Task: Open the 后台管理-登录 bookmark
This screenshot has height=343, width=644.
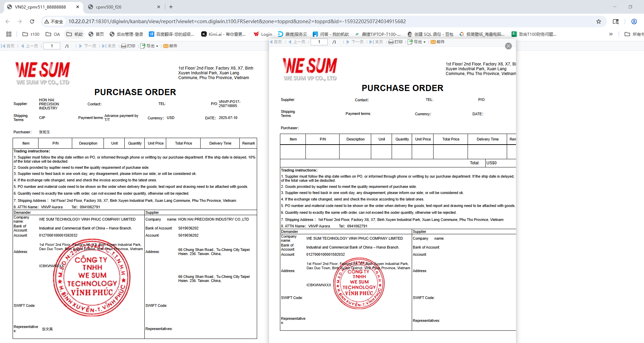Action: pos(126,34)
